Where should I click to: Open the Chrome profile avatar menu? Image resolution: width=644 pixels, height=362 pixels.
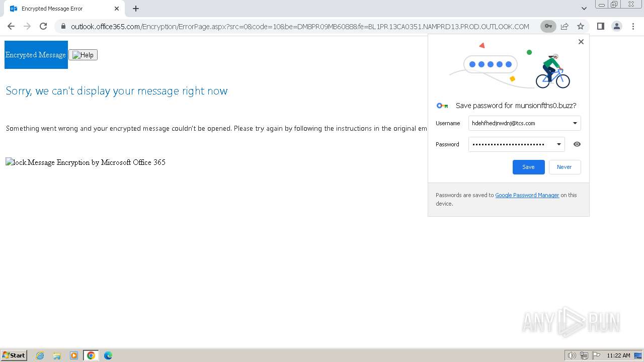click(617, 26)
